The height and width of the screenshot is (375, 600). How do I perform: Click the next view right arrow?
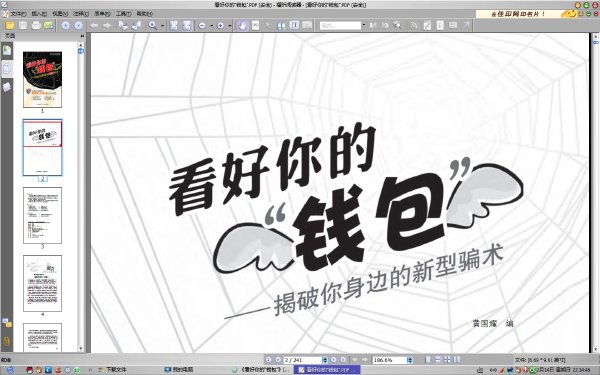point(107,26)
